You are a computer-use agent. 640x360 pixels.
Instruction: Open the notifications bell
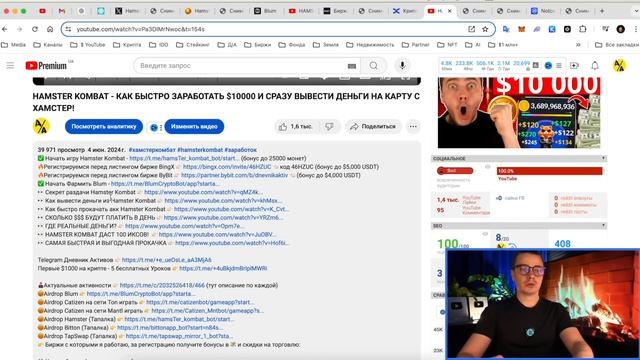pos(595,65)
